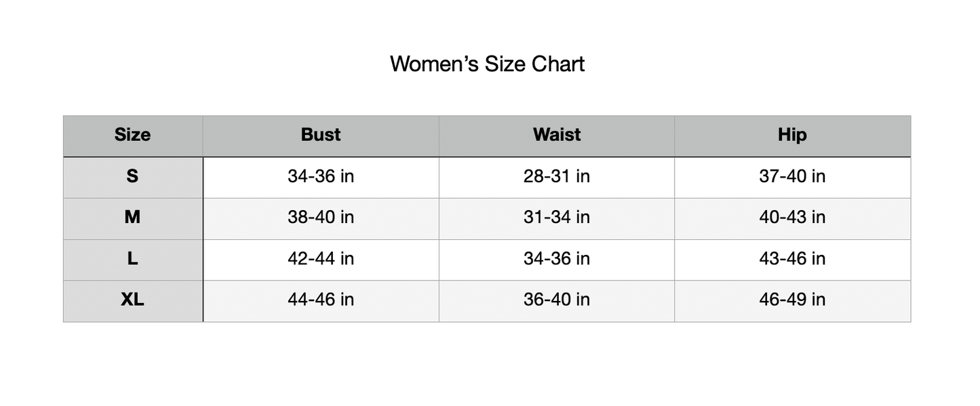Select the Size column header
980x406 pixels.
point(132,135)
